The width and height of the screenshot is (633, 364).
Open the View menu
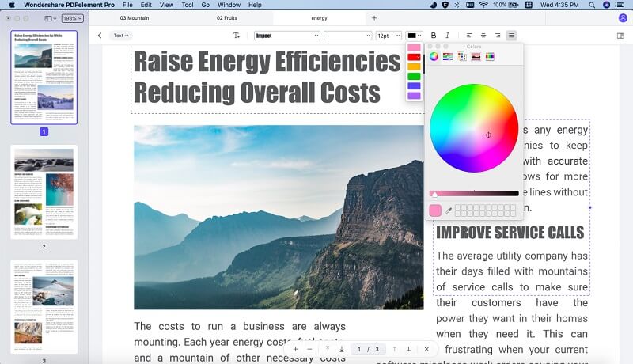166,5
